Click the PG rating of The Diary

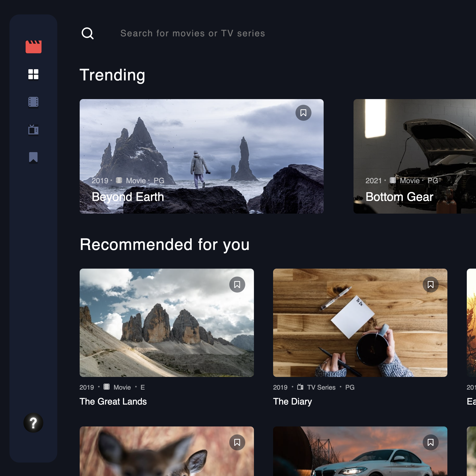click(x=350, y=387)
